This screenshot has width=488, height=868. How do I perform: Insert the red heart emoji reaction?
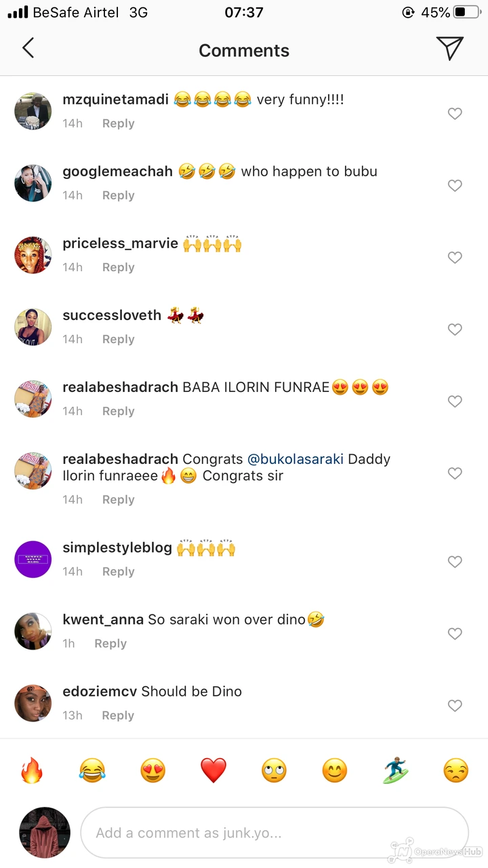coord(213,770)
